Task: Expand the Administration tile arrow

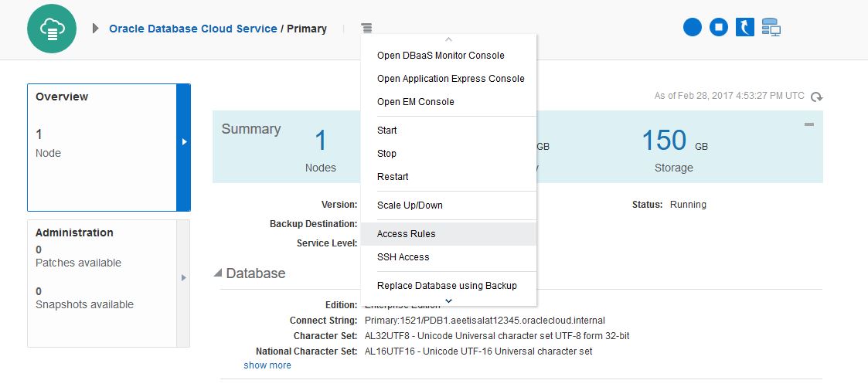Action: 184,283
